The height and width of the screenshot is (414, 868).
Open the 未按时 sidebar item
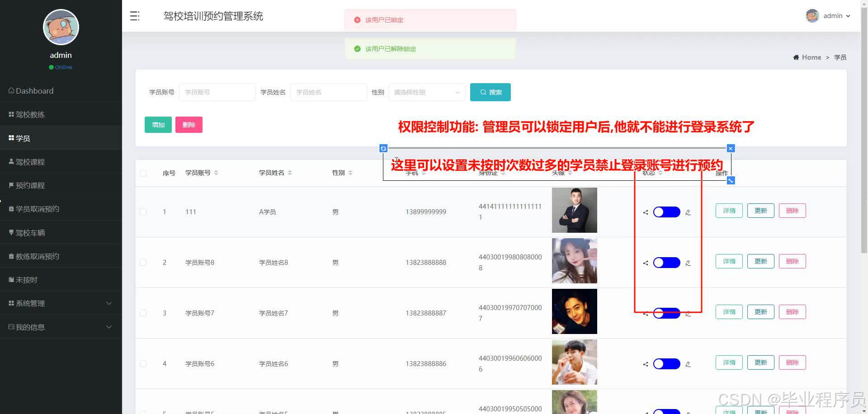click(x=61, y=280)
